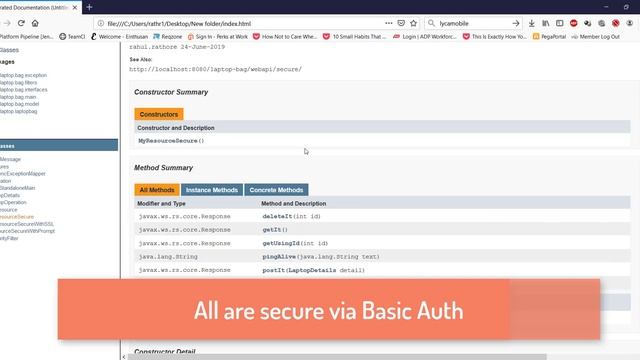This screenshot has width=640, height=360.
Task: Open the LaptopDetails parameter type link
Action: [x=312, y=270]
